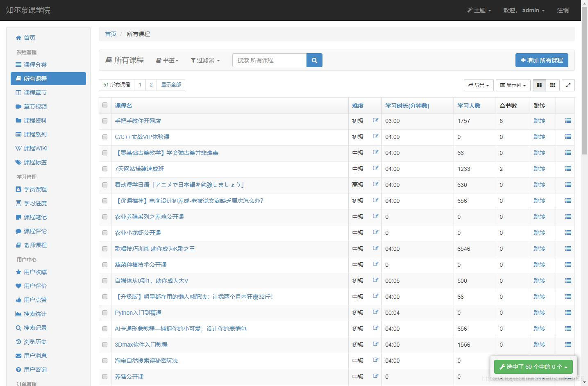This screenshot has height=386, width=588.
Task: Click the 注销 logout link
Action: pyautogui.click(x=563, y=10)
